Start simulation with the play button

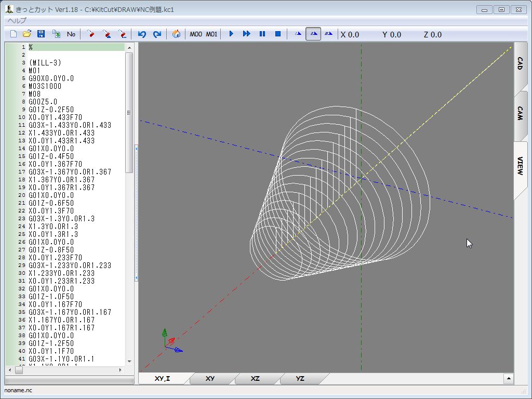click(231, 34)
